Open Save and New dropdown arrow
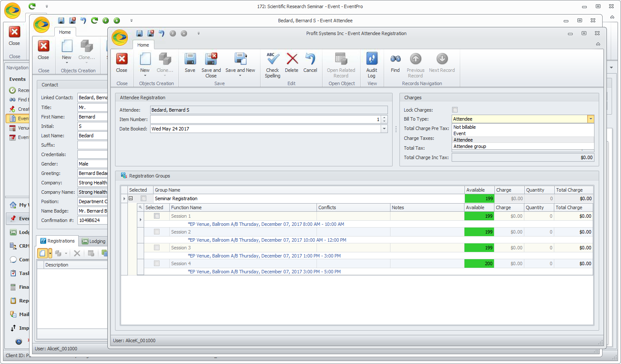621x364 pixels. tap(240, 76)
